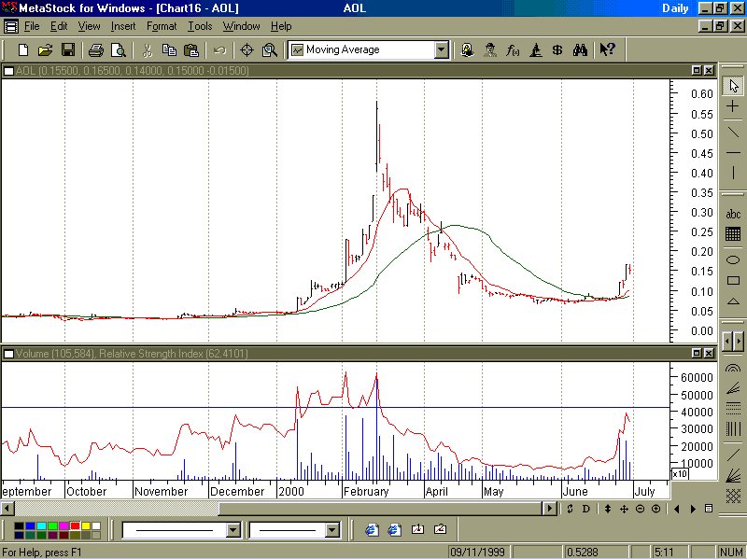Copy using the toolbar copy icon
Screen dimensions: 747x560
tap(169, 50)
